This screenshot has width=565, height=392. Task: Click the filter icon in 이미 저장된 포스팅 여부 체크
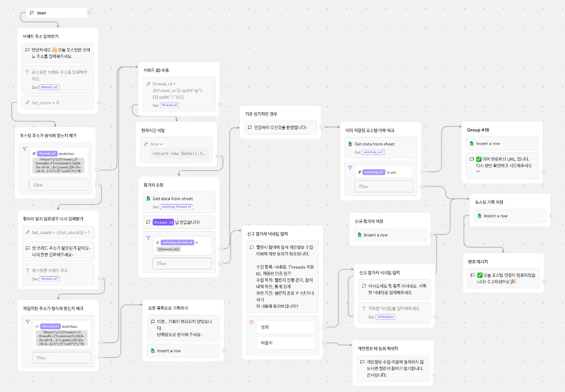click(x=350, y=167)
